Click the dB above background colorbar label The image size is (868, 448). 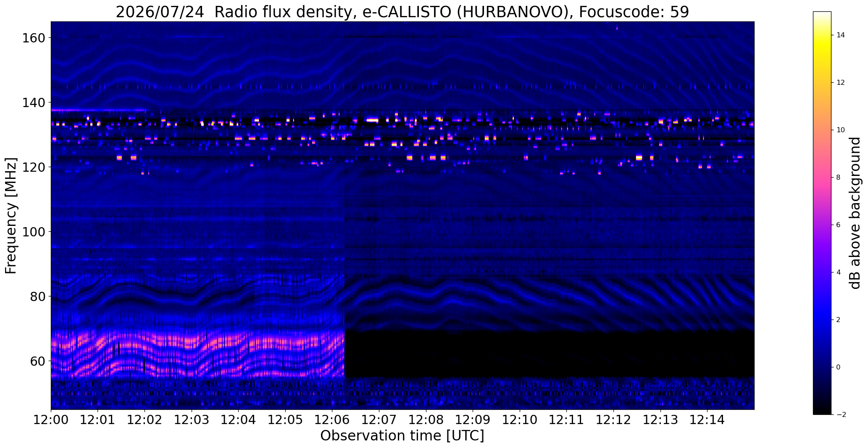pos(855,213)
